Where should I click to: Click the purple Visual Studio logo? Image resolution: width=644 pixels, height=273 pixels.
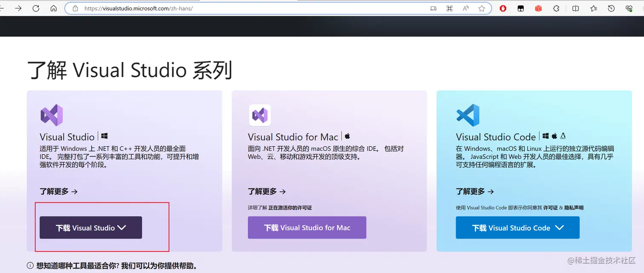tap(52, 115)
